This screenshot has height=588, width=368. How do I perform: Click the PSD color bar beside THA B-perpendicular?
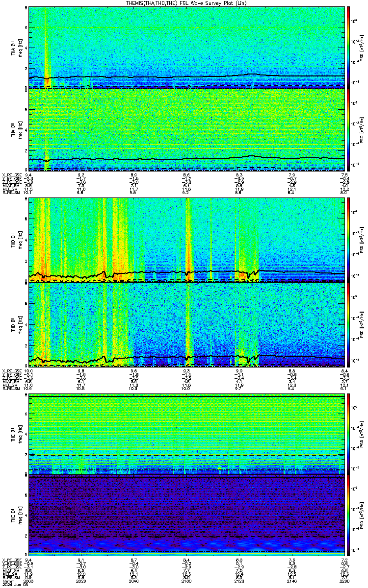(x=349, y=47)
